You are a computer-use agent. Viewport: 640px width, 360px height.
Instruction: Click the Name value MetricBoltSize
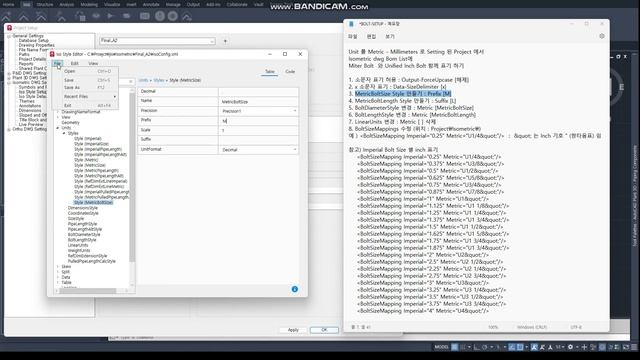[235, 102]
